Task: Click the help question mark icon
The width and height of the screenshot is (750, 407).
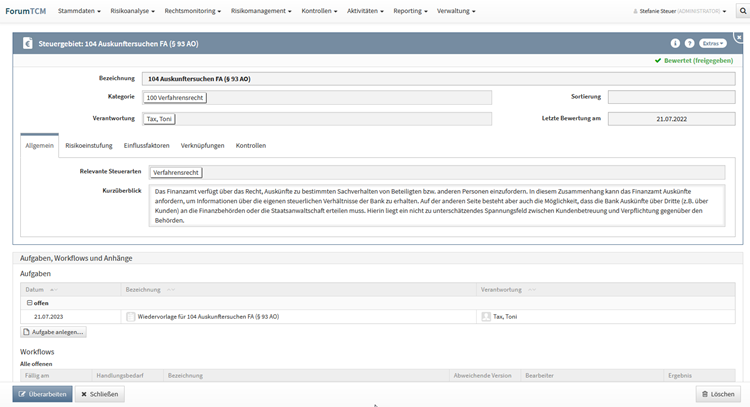Action: click(689, 44)
